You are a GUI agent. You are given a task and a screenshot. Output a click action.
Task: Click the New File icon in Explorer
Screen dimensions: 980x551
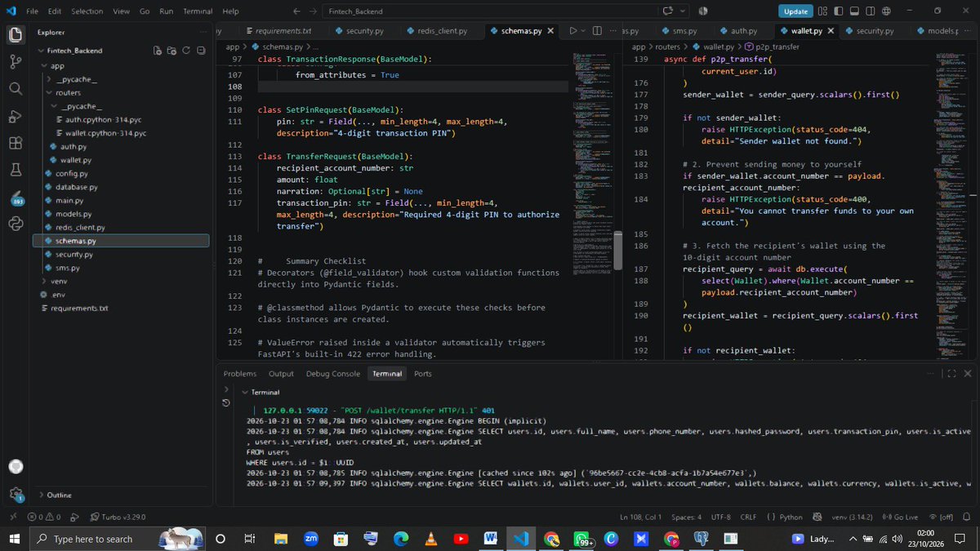(158, 51)
